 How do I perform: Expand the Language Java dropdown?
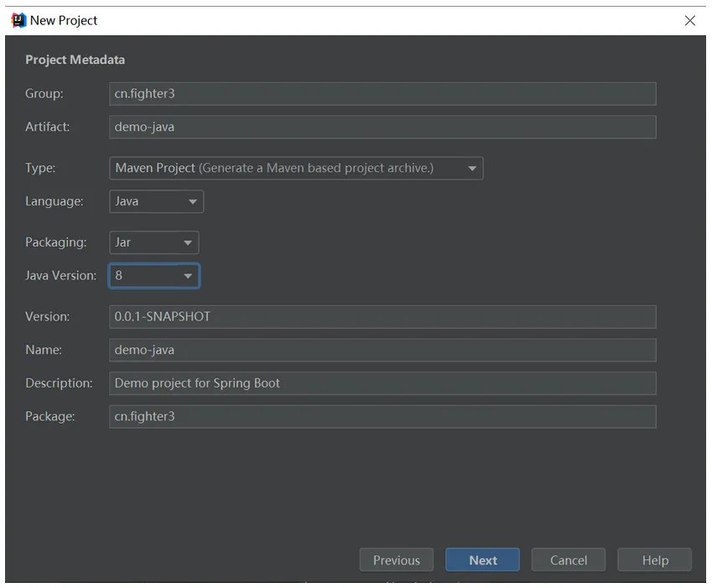pos(193,201)
